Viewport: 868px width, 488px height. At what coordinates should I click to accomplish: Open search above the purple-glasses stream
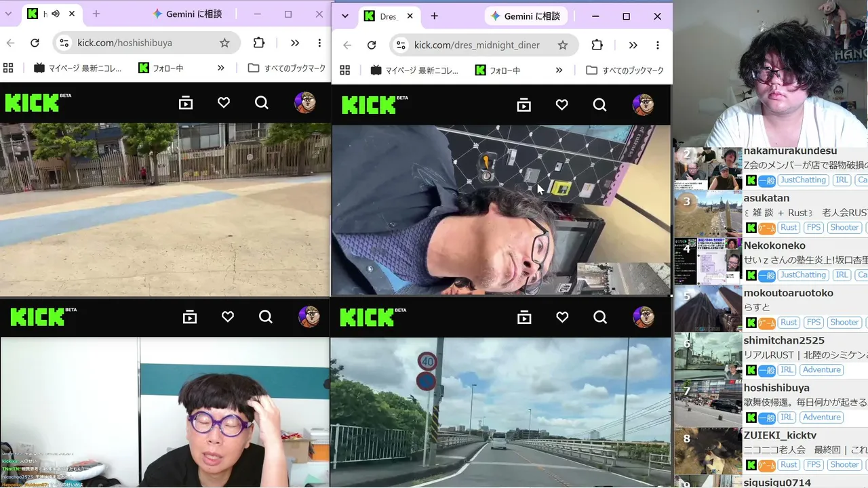click(266, 317)
